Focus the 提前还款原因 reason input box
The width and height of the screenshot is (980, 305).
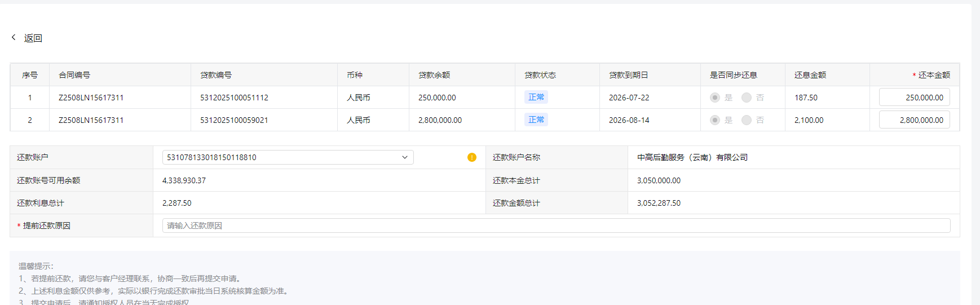tap(555, 226)
